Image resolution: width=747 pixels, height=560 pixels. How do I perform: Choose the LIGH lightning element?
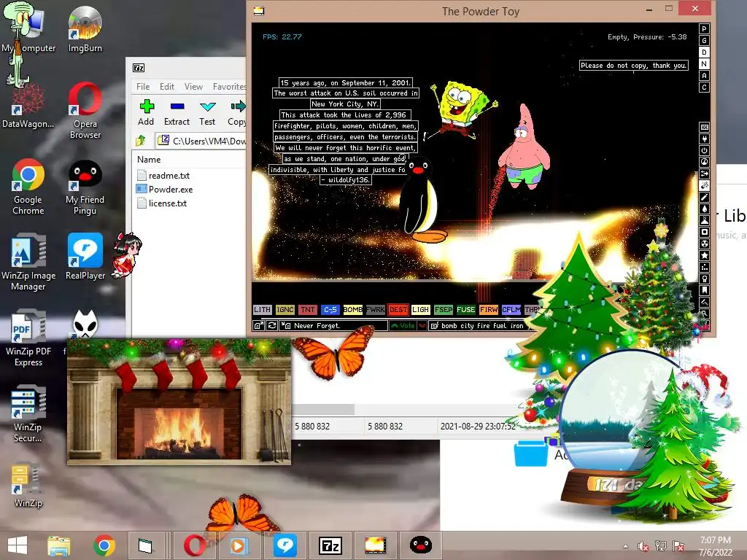tap(421, 309)
